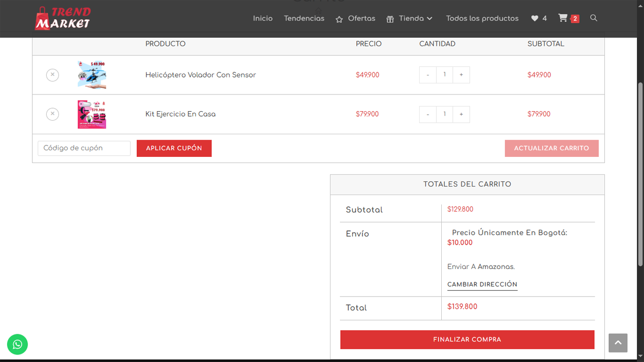The width and height of the screenshot is (644, 362).
Task: Open the shopping cart icon
Action: 563,18
